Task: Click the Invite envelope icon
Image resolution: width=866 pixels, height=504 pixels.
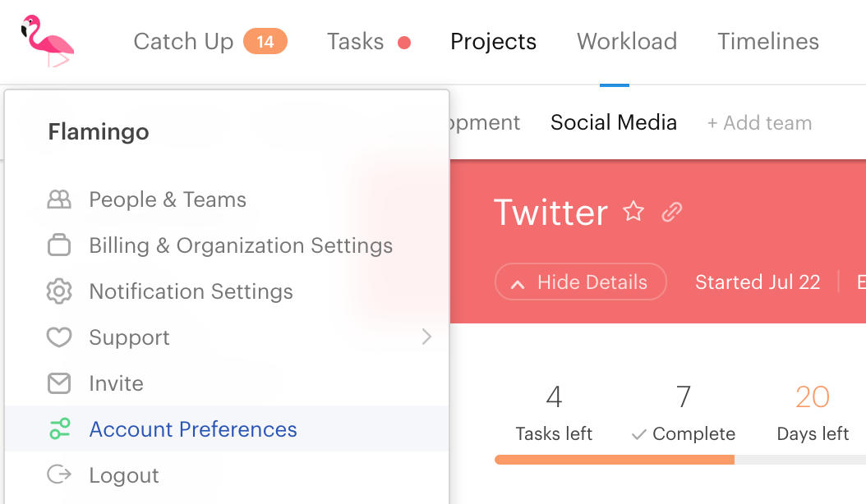Action: pyautogui.click(x=59, y=383)
